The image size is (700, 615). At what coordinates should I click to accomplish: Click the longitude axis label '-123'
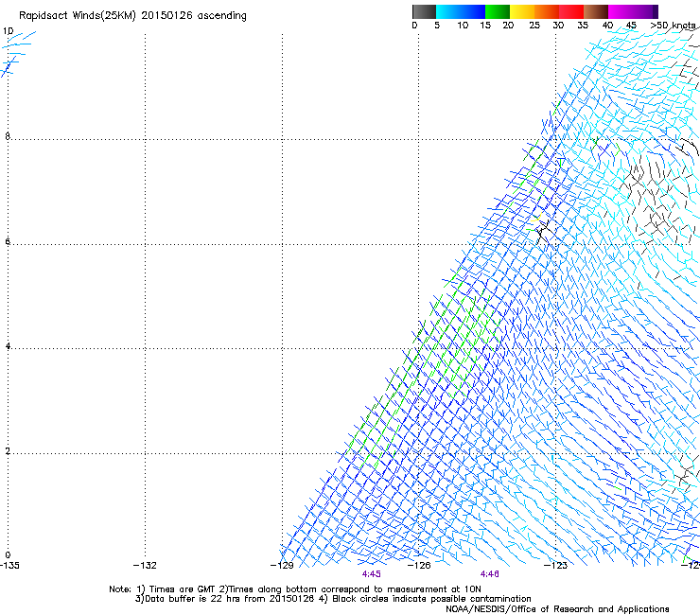(555, 566)
